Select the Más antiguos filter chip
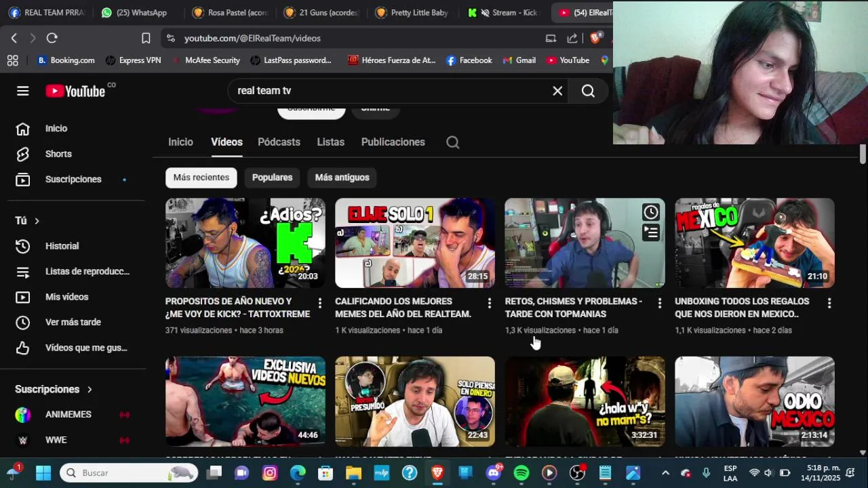 (342, 178)
